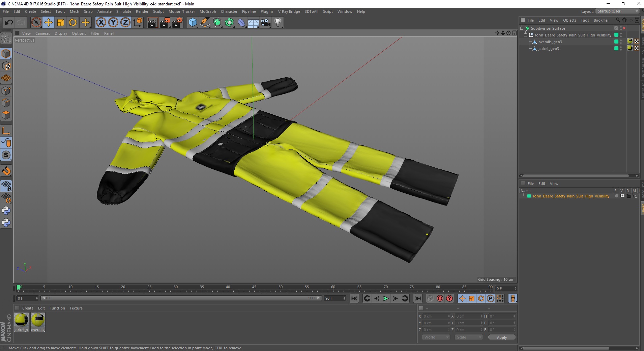The image size is (644, 351).
Task: Click the Apply button
Action: [502, 337]
